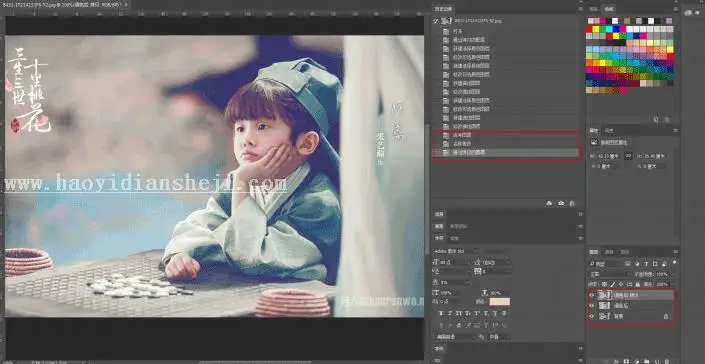Open the font family dropdown in Character panel
The width and height of the screenshot is (705, 364).
coord(455,251)
